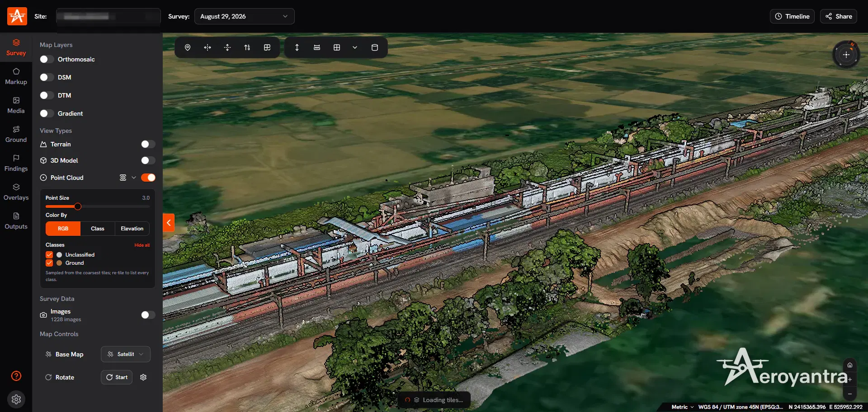Open the Findings sidebar section

(x=16, y=163)
